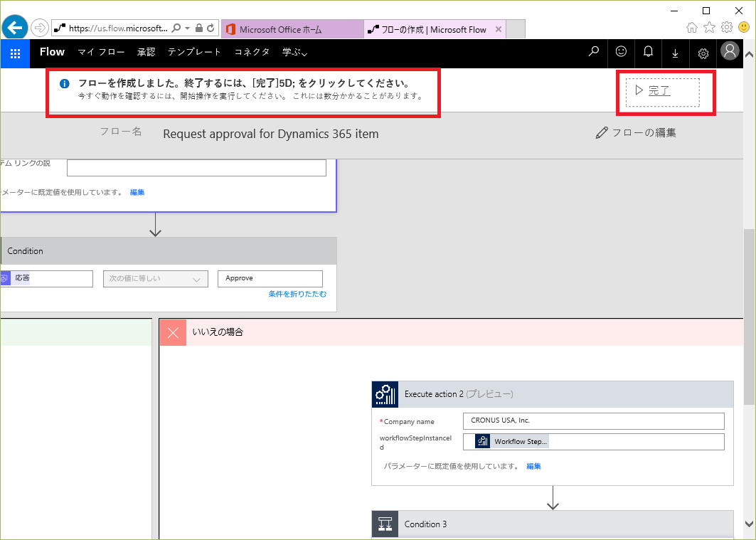
Task: Open the Flow settings gear
Action: 703,53
